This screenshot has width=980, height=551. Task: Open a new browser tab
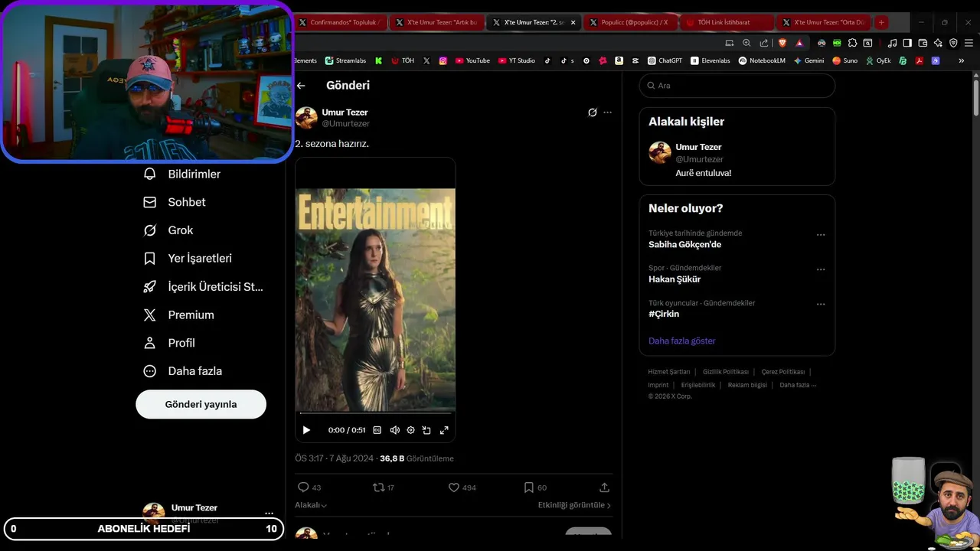(x=881, y=22)
